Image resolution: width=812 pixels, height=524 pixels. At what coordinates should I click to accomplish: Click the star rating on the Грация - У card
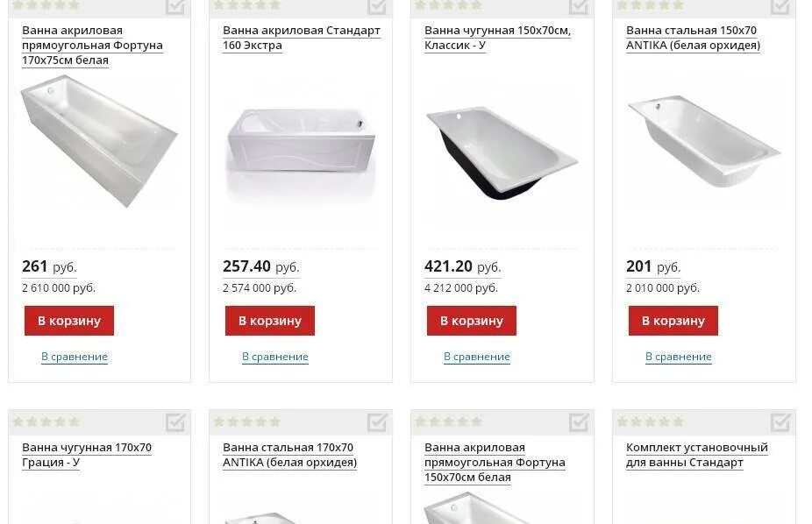tap(46, 421)
